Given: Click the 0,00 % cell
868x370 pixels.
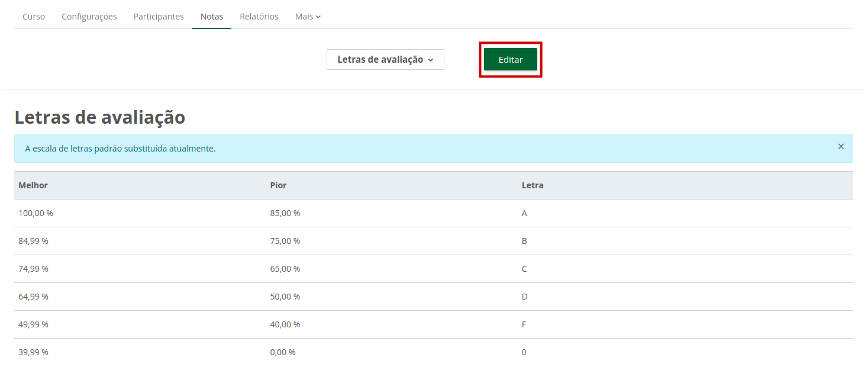Looking at the screenshot, I should (x=283, y=352).
